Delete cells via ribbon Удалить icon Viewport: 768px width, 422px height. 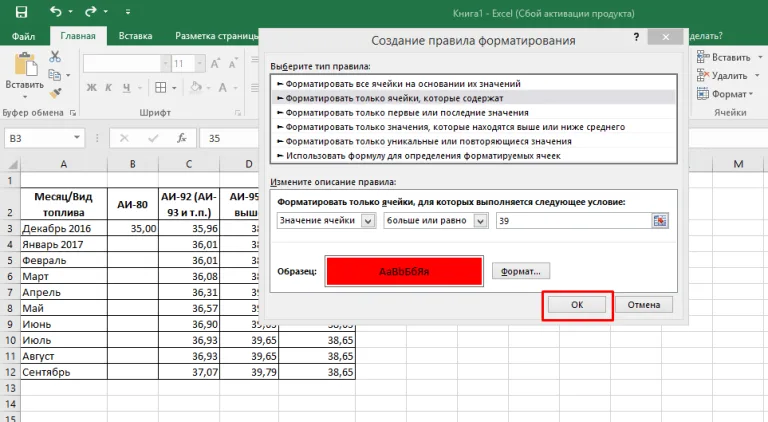point(703,75)
